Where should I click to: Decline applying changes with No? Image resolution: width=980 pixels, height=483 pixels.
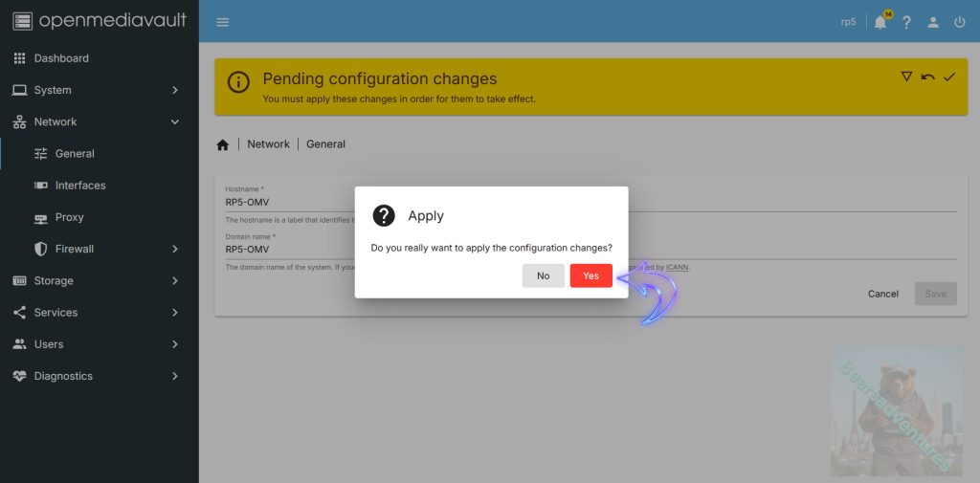tap(543, 275)
